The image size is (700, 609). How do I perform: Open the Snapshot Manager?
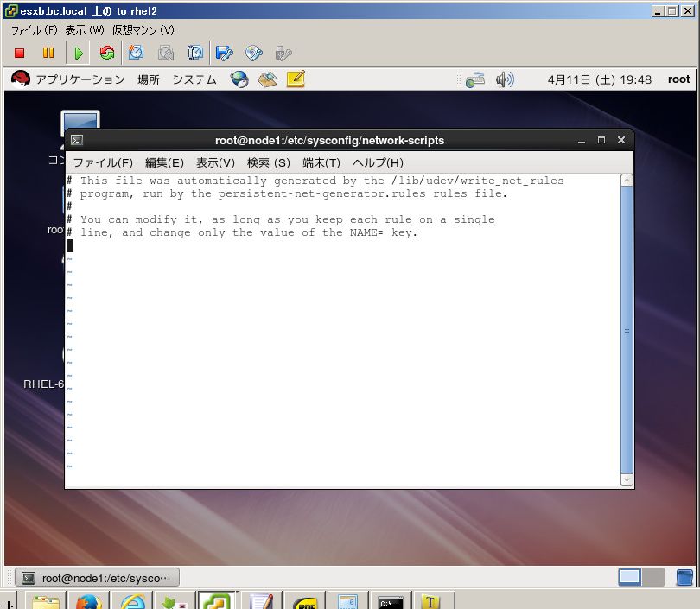tap(195, 53)
